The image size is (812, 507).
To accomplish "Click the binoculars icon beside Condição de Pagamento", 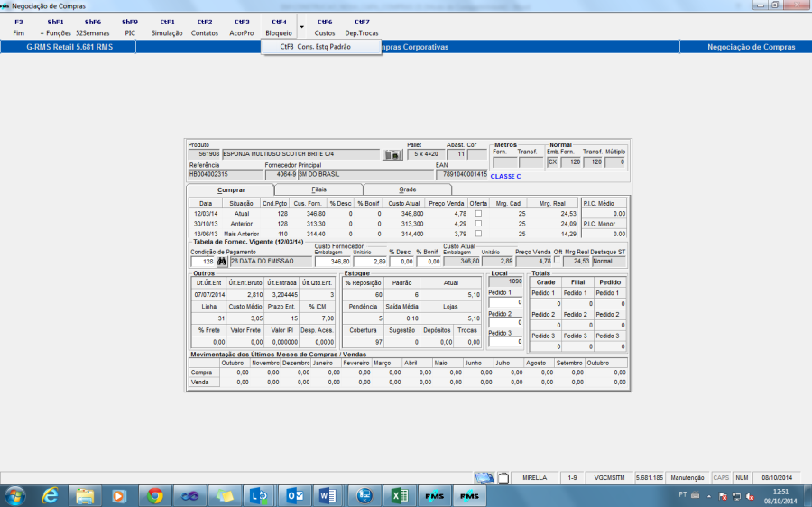I will pyautogui.click(x=222, y=262).
